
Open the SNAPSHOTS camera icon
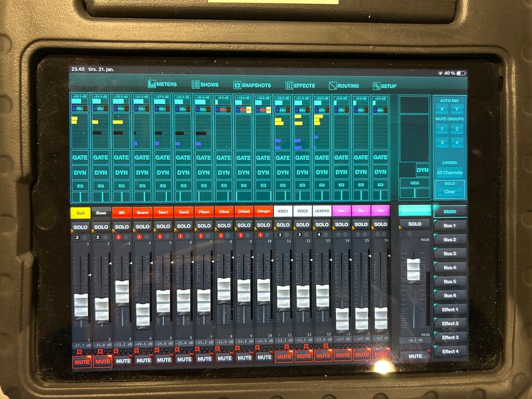click(237, 85)
